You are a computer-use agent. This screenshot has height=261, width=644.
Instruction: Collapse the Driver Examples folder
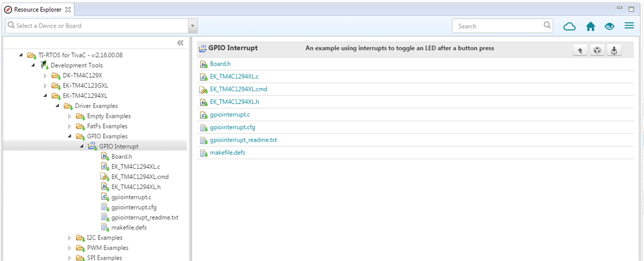[57, 106]
